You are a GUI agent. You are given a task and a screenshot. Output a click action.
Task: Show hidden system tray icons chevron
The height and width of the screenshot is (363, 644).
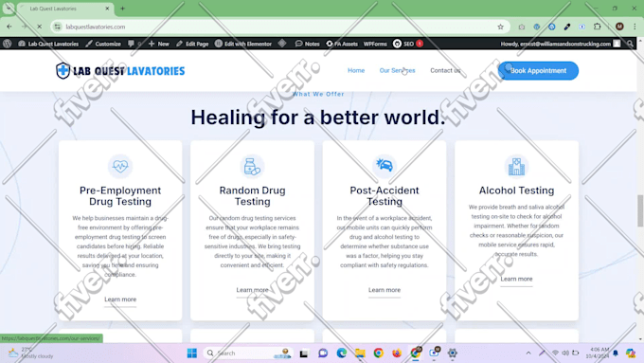[528, 353]
